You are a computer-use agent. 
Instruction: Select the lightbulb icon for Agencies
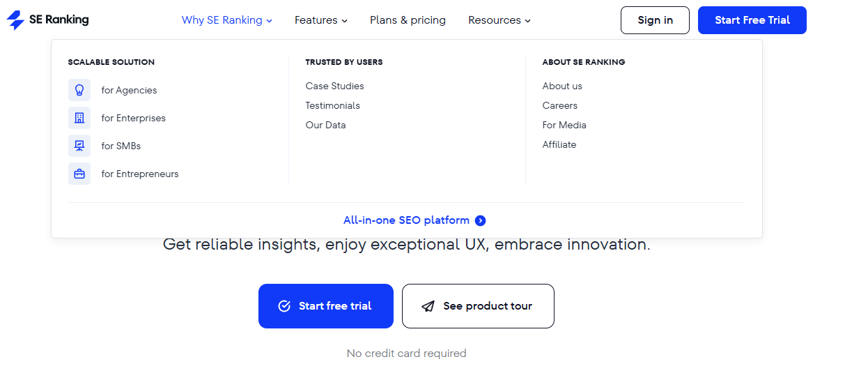(79, 90)
